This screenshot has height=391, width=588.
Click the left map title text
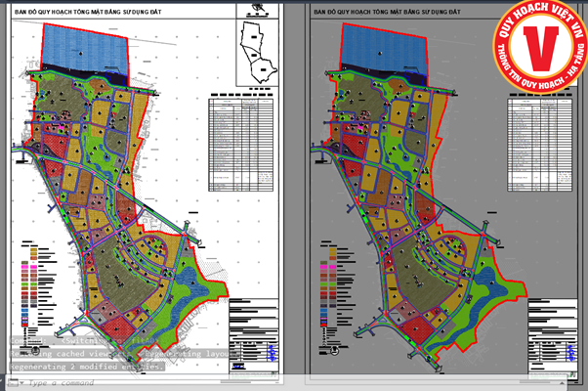tap(80, 15)
